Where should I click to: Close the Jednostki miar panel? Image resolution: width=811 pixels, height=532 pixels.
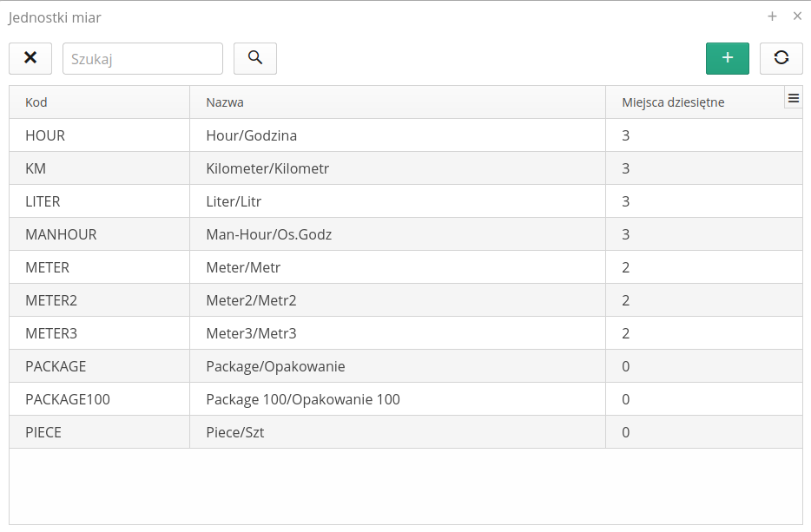(797, 16)
